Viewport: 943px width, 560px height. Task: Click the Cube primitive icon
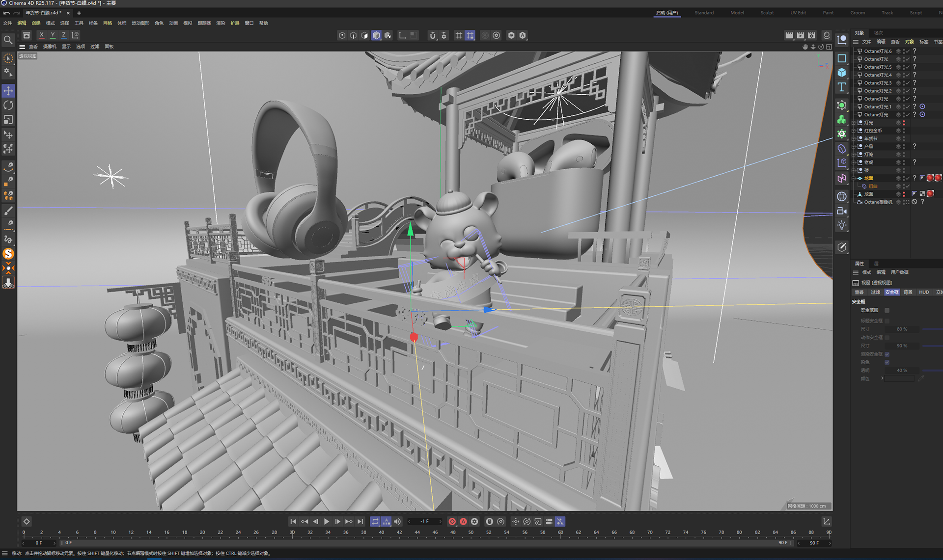pos(842,73)
